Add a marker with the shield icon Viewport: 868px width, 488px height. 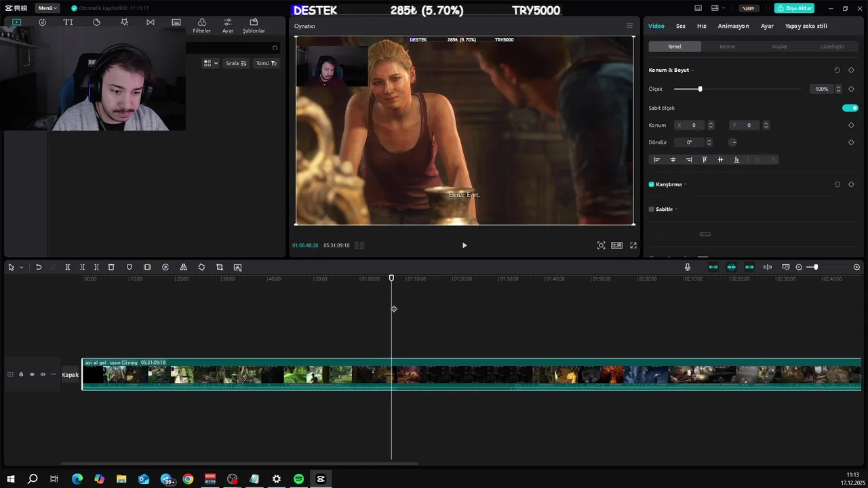click(130, 267)
